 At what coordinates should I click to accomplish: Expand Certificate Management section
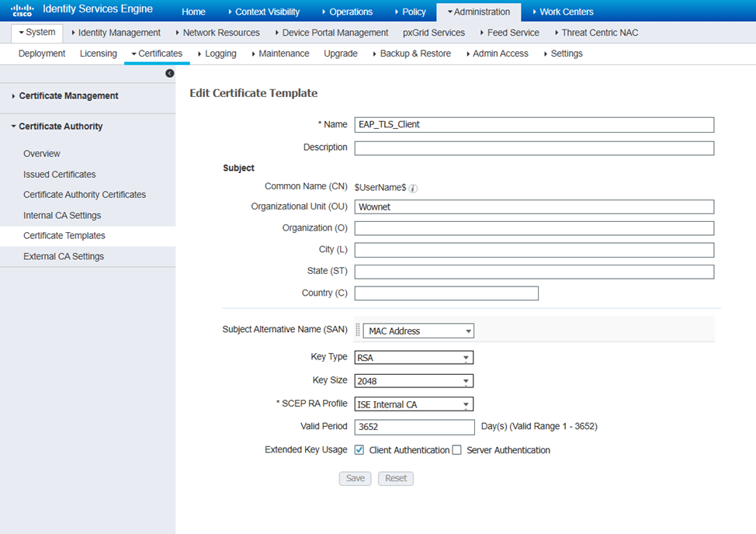65,96
